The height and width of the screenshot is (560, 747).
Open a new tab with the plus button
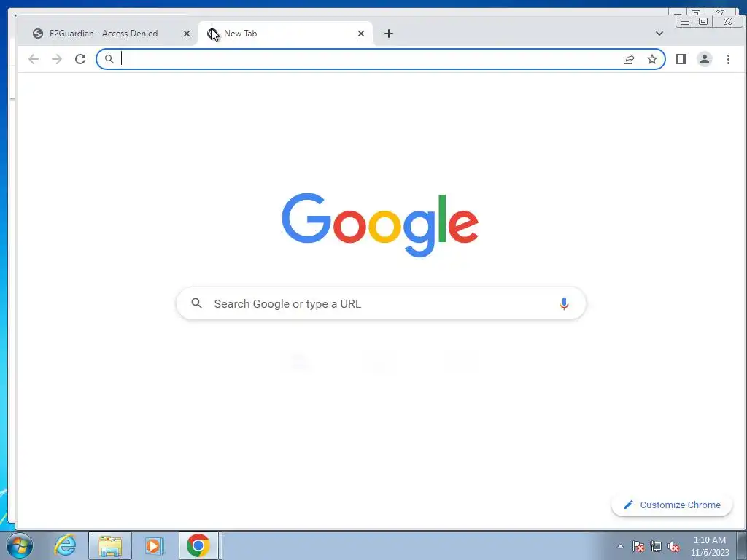pos(388,34)
